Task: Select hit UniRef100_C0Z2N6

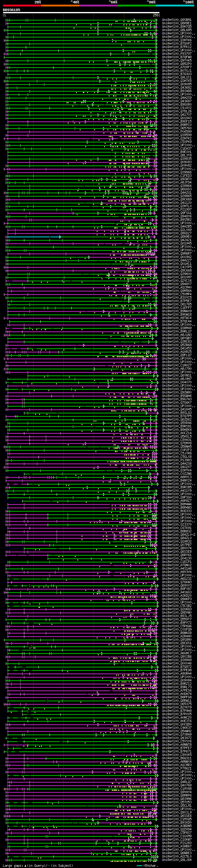Action: [x=176, y=474]
